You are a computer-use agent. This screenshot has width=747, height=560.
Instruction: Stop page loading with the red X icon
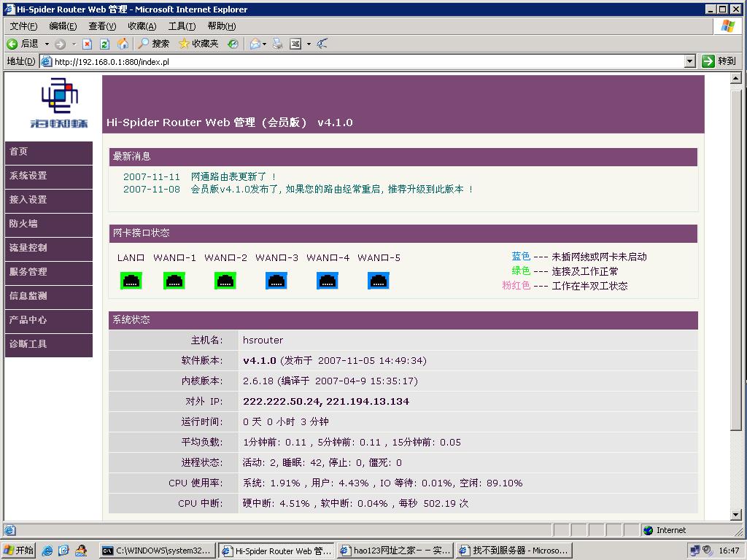[x=88, y=44]
